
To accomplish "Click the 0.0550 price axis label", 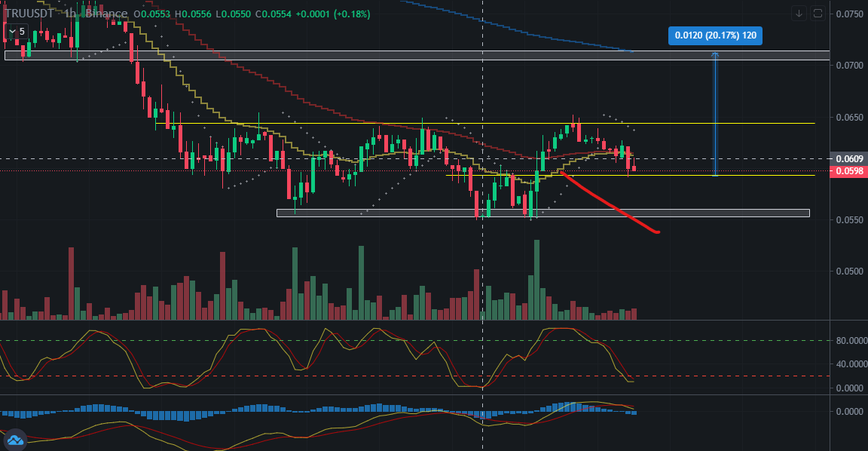I will point(849,220).
